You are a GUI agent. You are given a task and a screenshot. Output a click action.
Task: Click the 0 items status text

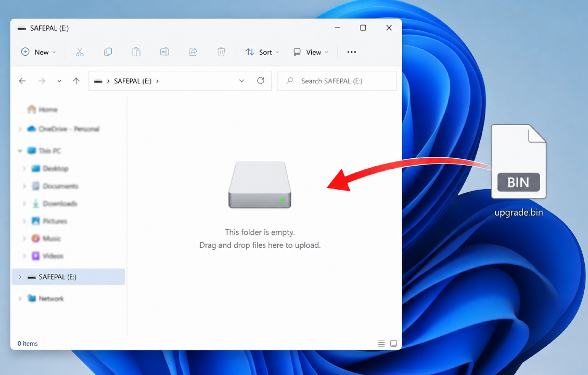28,343
